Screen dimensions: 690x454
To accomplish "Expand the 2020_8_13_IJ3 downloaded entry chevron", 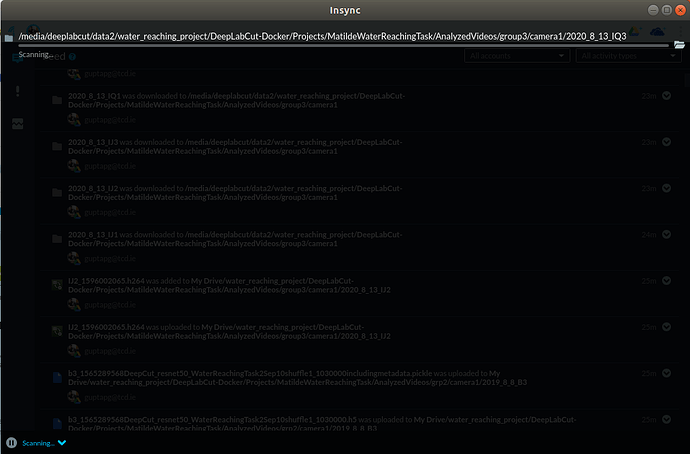I will tap(667, 142).
